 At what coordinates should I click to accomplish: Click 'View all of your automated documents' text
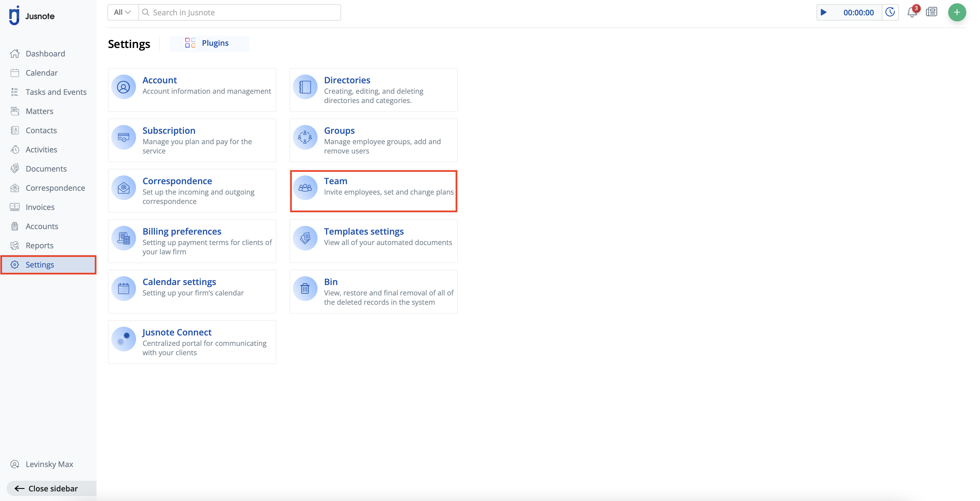pos(388,243)
